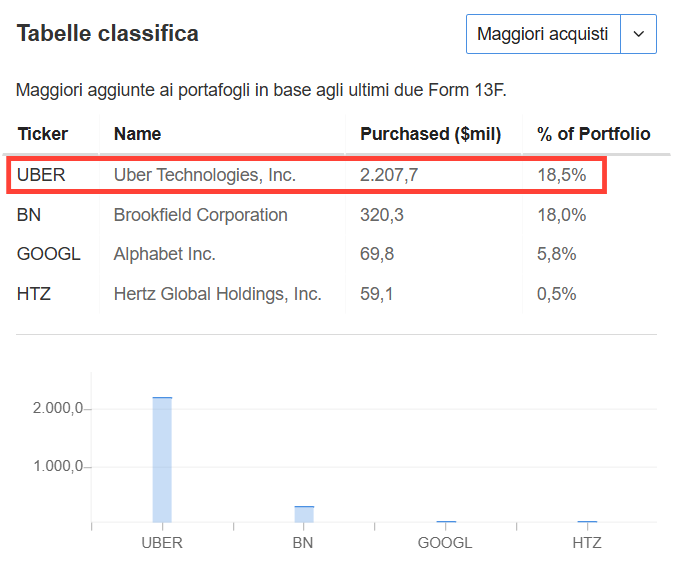This screenshot has height=573, width=675.
Task: Select the GOOGL ticker cell
Action: 49,254
